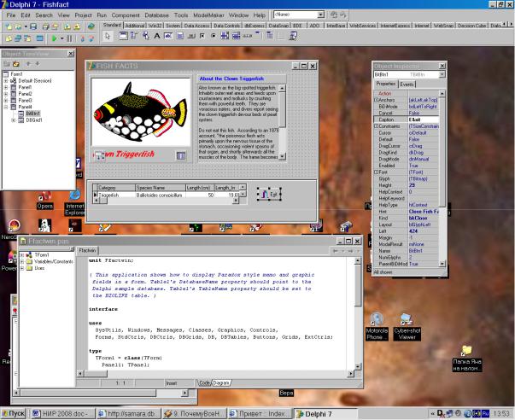Open the Open-file button dropdown arrow
This screenshot has width=515, height=420.
26,26
